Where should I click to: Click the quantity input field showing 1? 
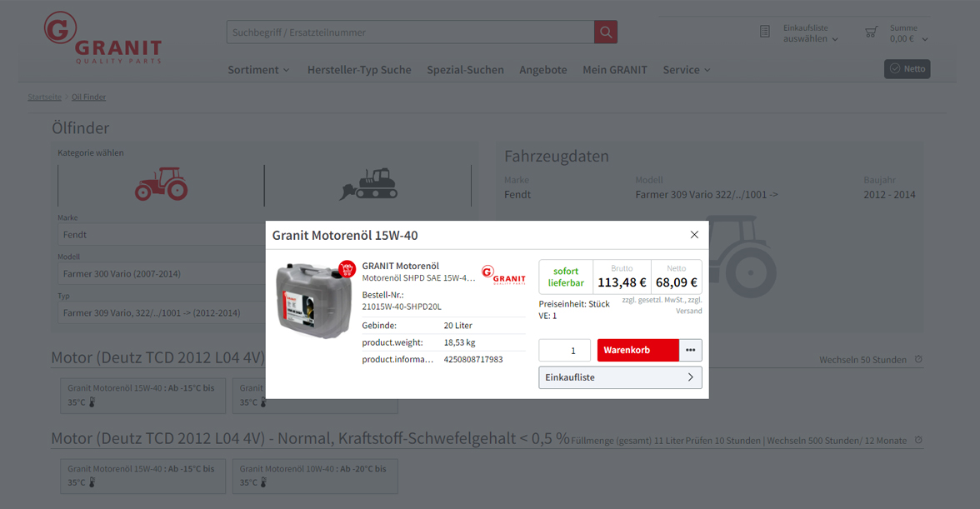click(564, 351)
